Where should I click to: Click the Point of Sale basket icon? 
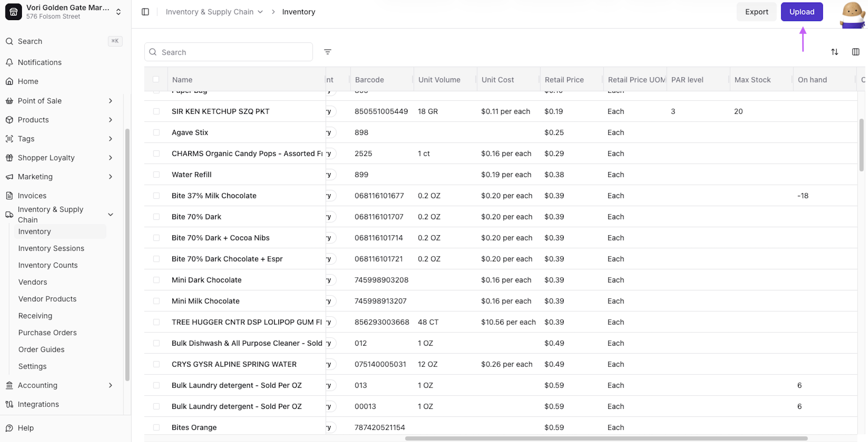click(9, 101)
